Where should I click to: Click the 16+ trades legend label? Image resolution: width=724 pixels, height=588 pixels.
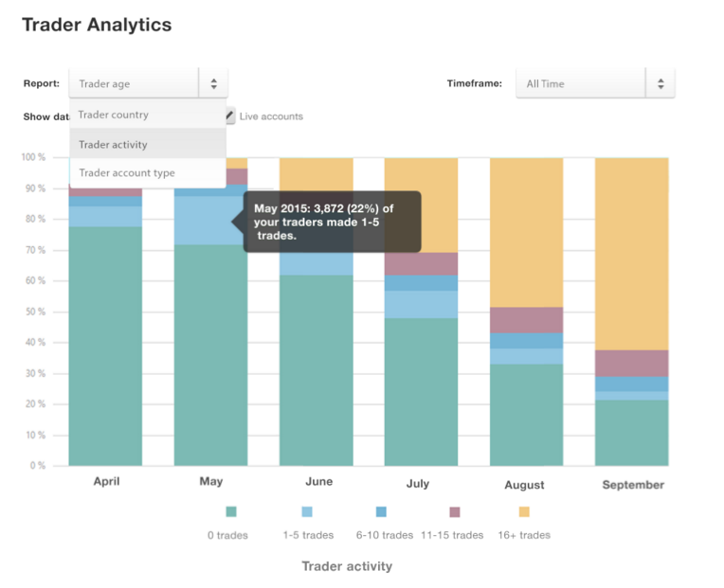[524, 535]
